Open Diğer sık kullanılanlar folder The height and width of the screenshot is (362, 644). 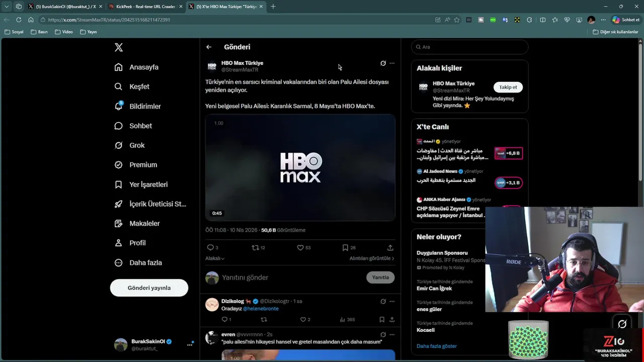coord(615,32)
